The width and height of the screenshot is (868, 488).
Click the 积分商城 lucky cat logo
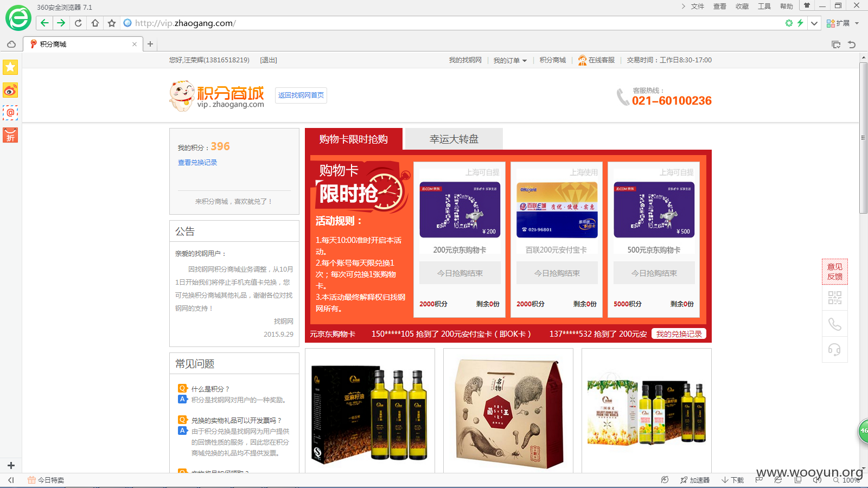[217, 96]
